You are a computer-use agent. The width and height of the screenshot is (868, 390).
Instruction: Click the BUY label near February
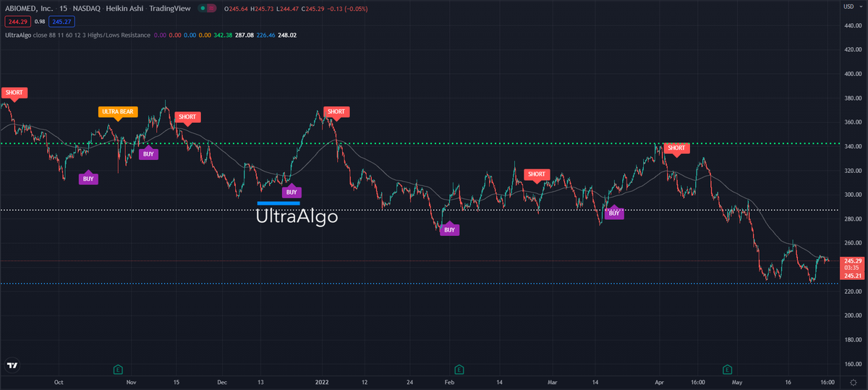pos(449,229)
